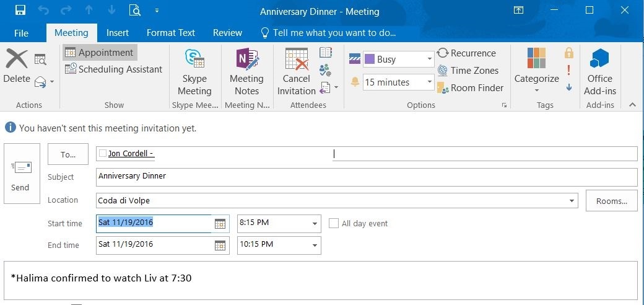
Task: Open Start time calendar picker
Action: 220,224
